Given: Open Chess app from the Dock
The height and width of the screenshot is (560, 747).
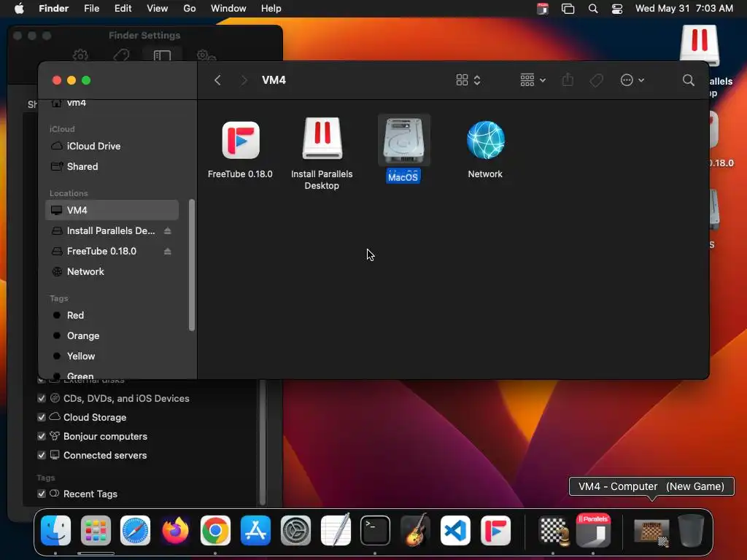Looking at the screenshot, I should click(x=553, y=530).
